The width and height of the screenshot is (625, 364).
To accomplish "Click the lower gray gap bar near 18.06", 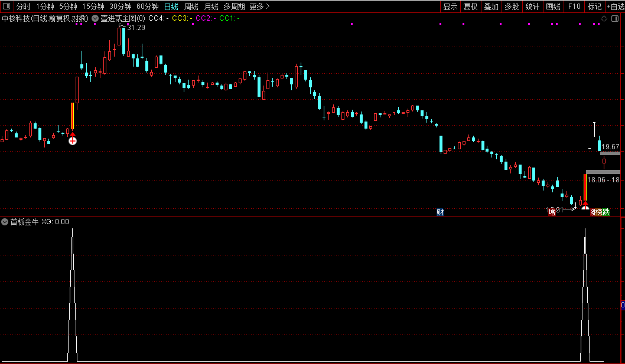I will tap(603, 172).
